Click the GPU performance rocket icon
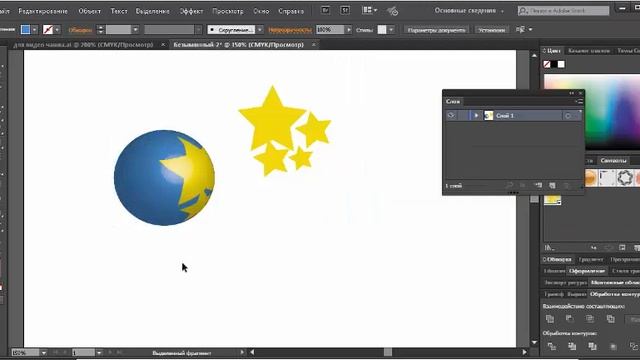The image size is (640, 360). [x=393, y=11]
